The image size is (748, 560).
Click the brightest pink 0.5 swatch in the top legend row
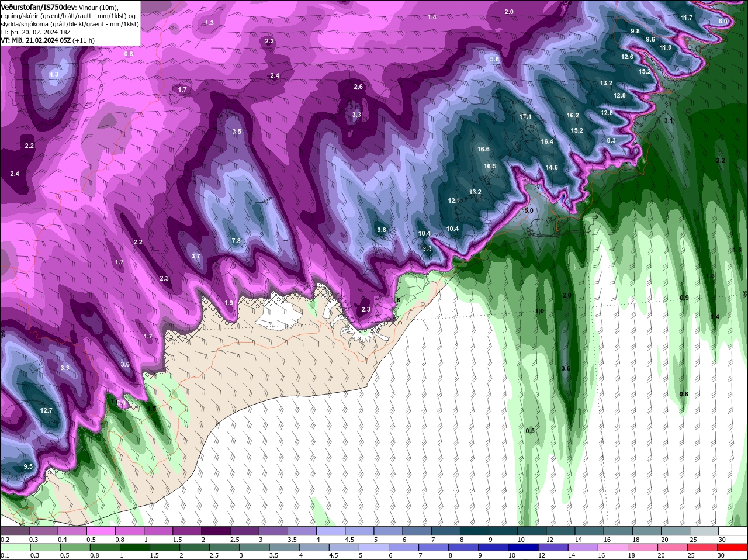click(101, 531)
